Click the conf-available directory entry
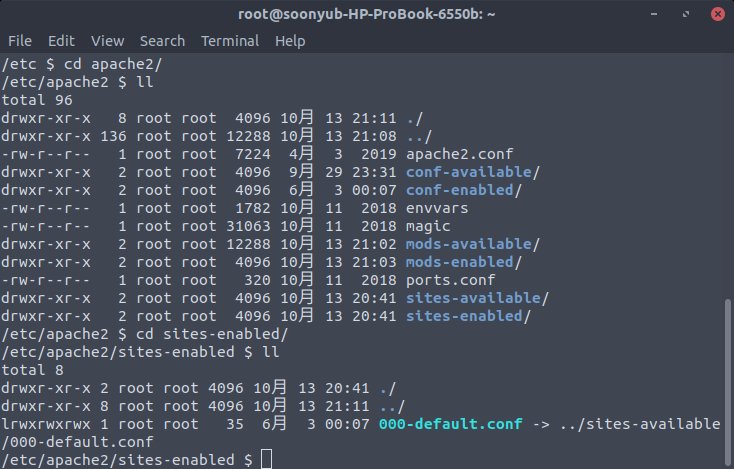 coord(469,172)
